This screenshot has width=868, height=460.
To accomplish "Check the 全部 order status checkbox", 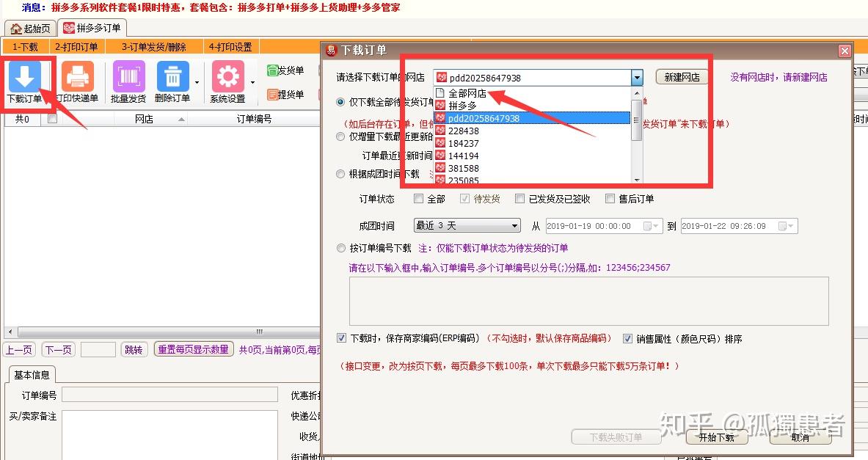I will (x=418, y=198).
